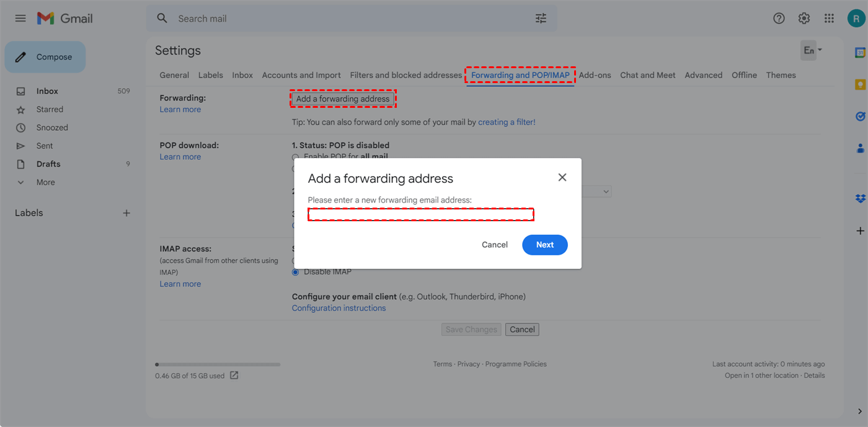The image size is (868, 427).
Task: Click the Next button in dialog
Action: [x=544, y=245]
